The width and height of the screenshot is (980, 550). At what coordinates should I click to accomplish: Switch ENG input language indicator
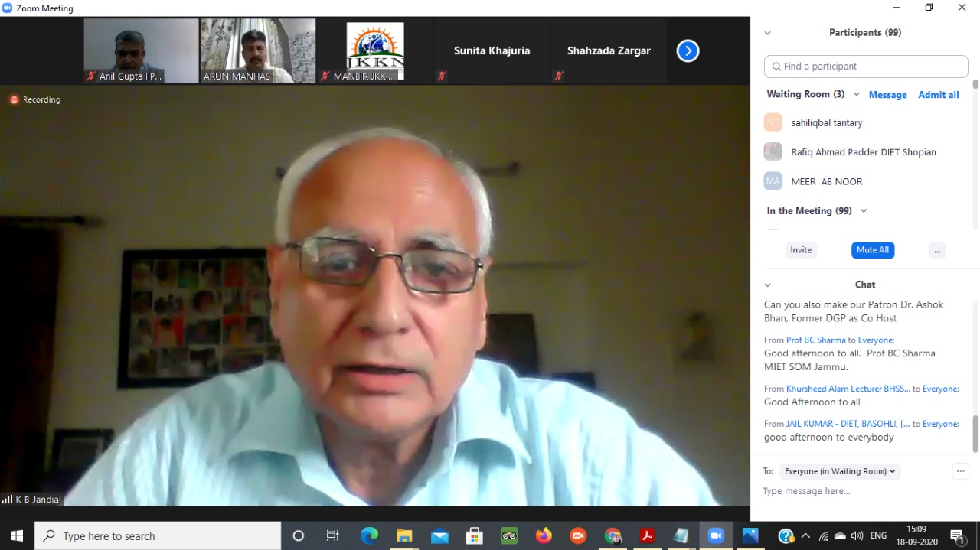point(878,535)
